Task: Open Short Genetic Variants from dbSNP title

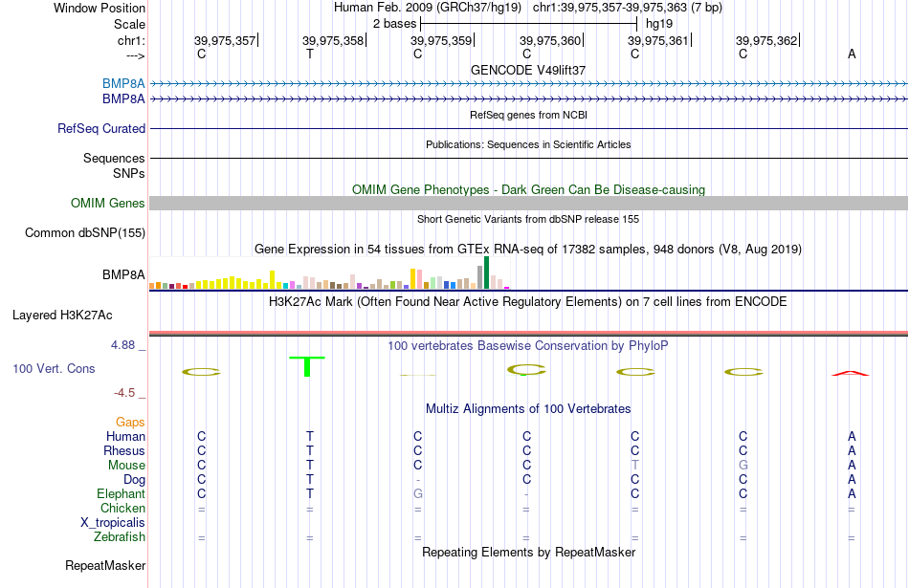Action: pyautogui.click(x=528, y=219)
